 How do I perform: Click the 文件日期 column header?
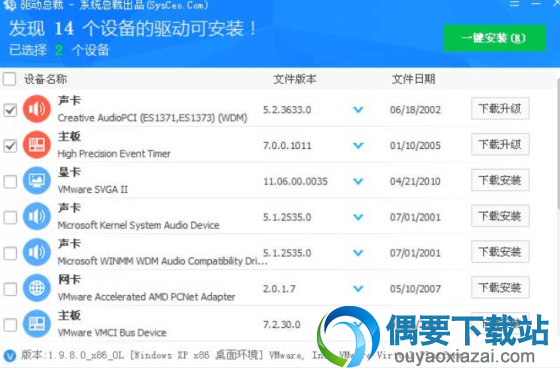tap(413, 79)
